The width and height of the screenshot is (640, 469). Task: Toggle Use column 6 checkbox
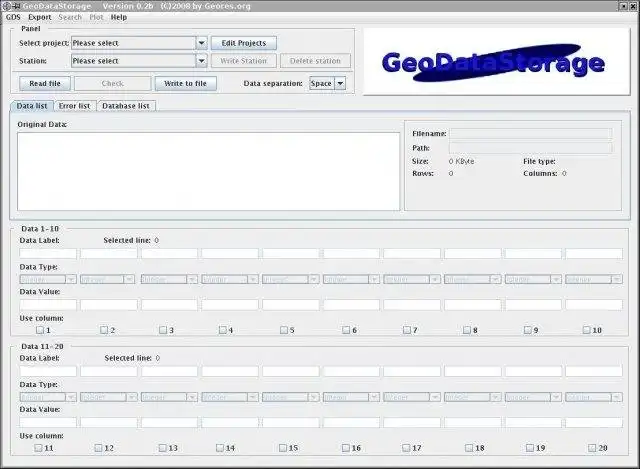click(x=346, y=330)
